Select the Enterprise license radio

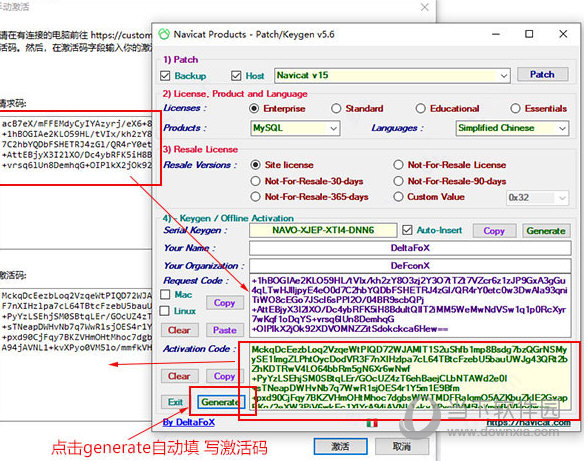pyautogui.click(x=254, y=108)
